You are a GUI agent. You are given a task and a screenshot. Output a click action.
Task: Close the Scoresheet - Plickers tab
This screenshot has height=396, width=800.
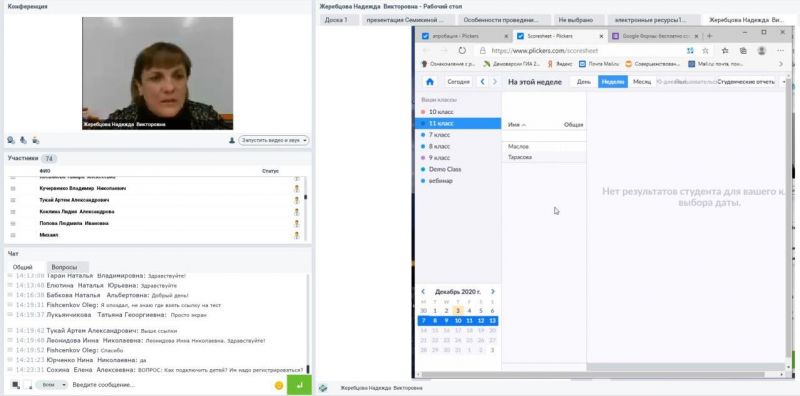tap(602, 36)
